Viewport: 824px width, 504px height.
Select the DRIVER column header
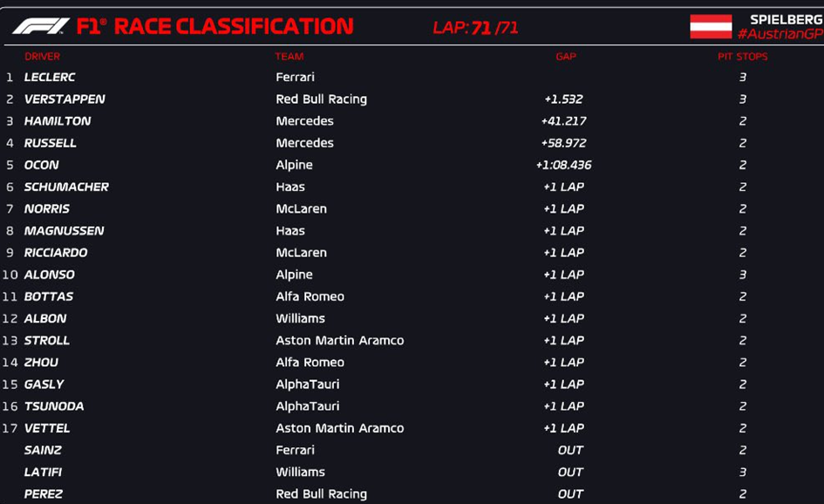(x=42, y=56)
